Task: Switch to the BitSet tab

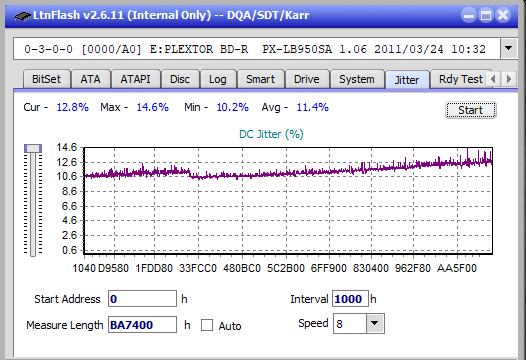Action: click(46, 79)
